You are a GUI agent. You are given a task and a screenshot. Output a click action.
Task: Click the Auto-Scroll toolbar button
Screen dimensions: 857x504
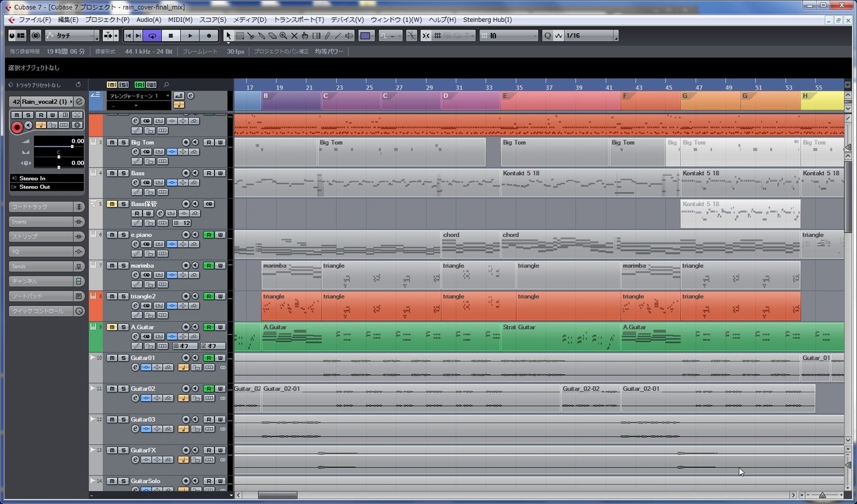(108, 35)
